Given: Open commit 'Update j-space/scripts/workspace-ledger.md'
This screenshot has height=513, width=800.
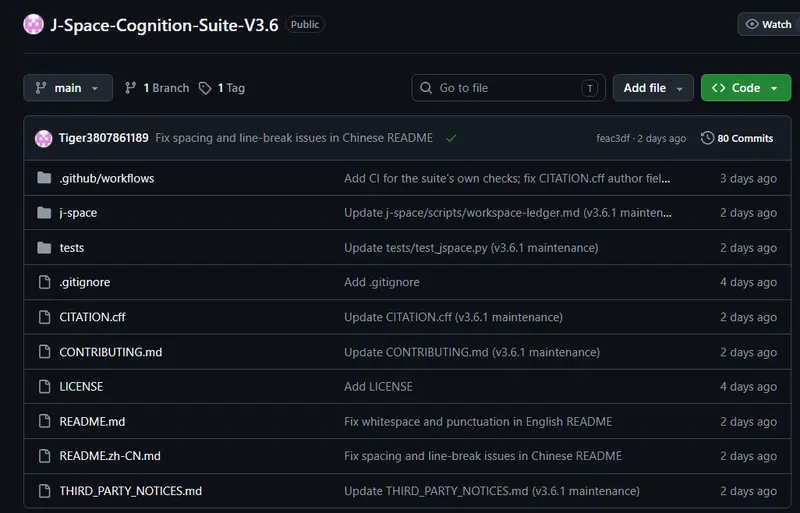Looking at the screenshot, I should pyautogui.click(x=508, y=213).
